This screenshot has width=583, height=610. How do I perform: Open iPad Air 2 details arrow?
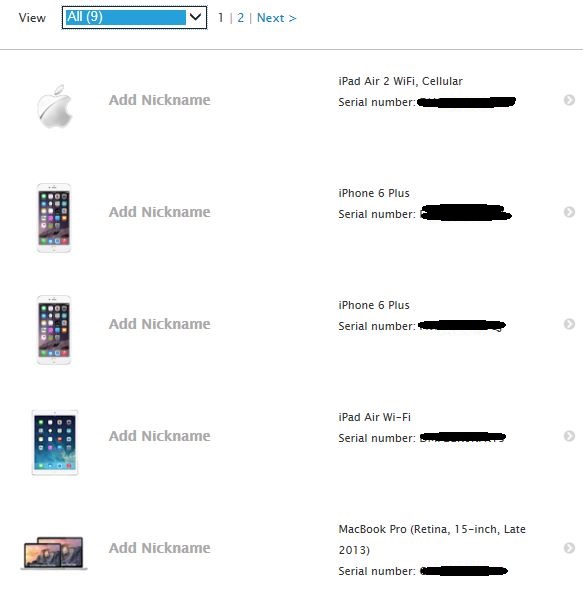[569, 100]
